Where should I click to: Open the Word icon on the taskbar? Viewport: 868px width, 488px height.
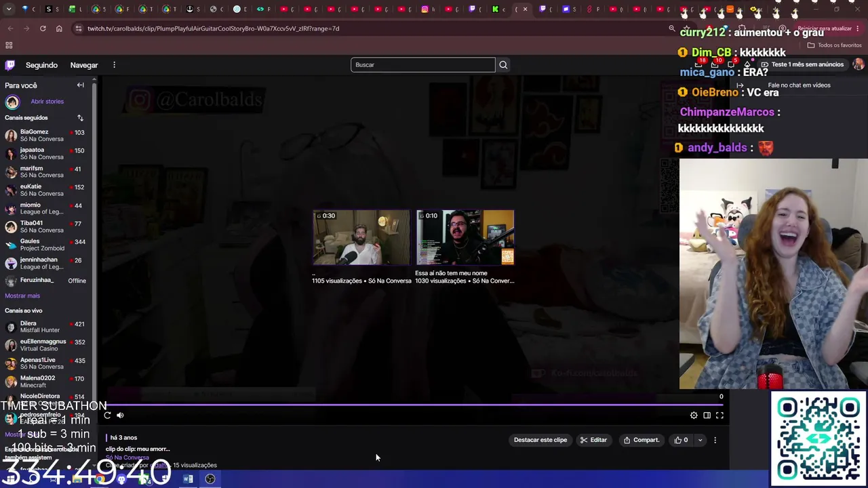pos(189,479)
